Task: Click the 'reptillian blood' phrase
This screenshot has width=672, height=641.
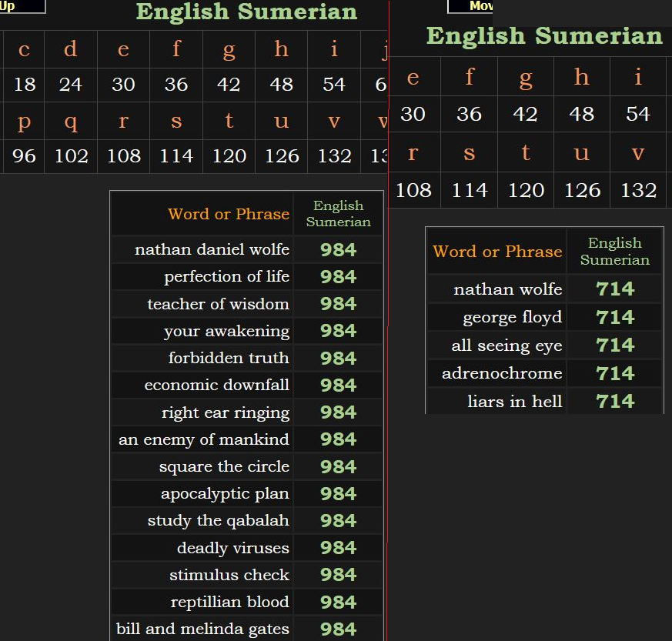Action: coord(230,602)
